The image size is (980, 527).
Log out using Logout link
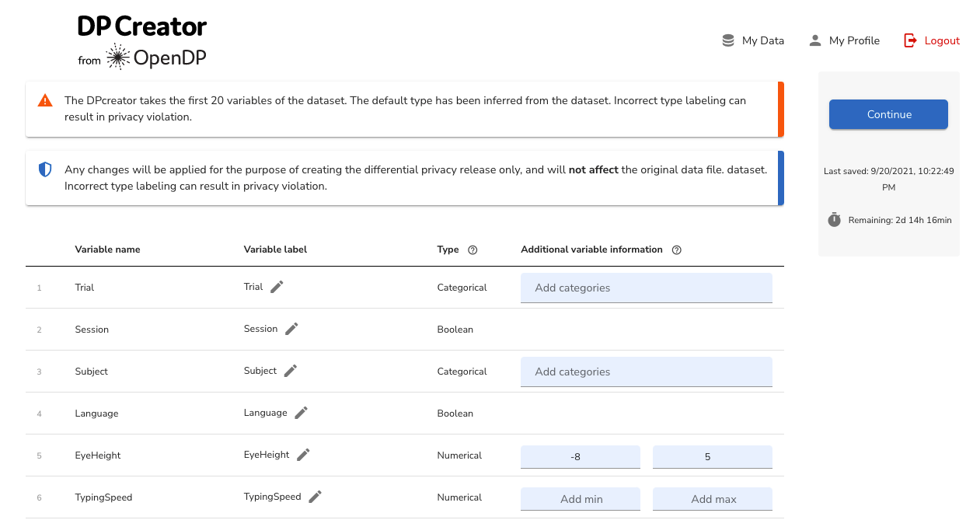tap(932, 40)
